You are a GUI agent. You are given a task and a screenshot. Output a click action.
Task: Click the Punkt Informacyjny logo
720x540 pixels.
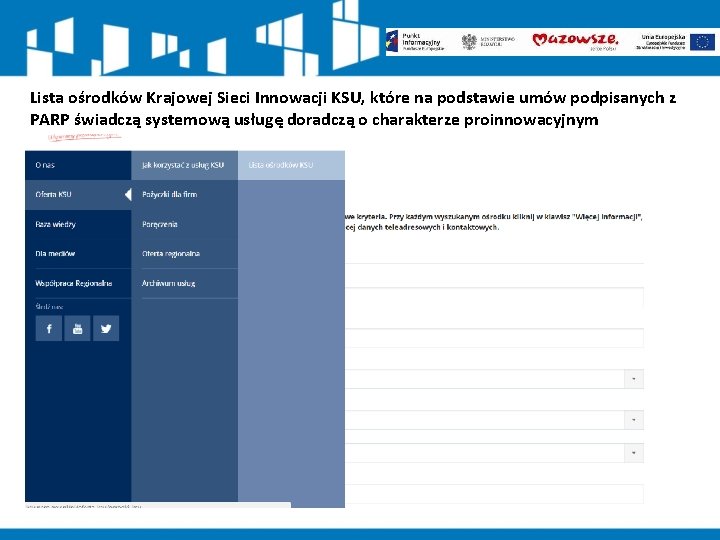point(416,41)
